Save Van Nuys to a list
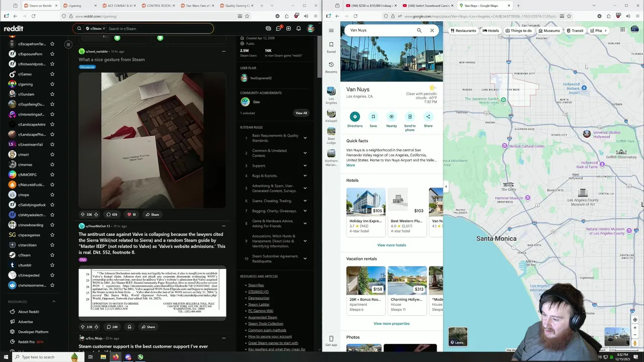 [373, 120]
